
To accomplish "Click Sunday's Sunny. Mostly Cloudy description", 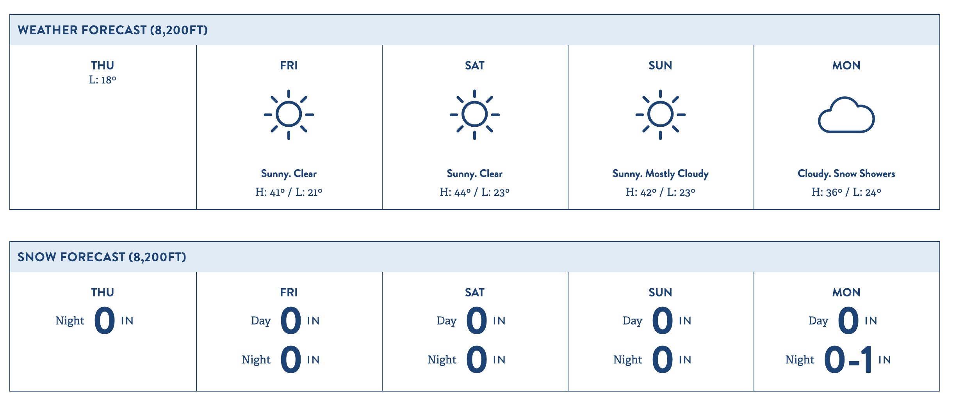I will (660, 174).
